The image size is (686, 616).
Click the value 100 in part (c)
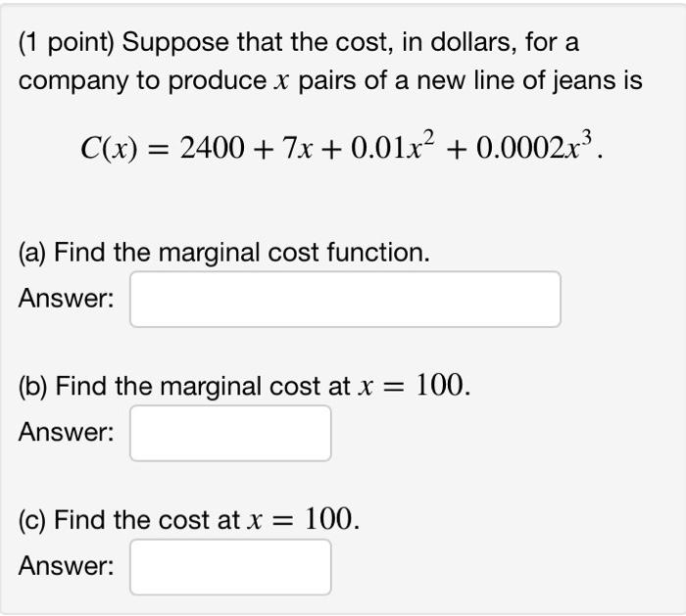point(328,519)
